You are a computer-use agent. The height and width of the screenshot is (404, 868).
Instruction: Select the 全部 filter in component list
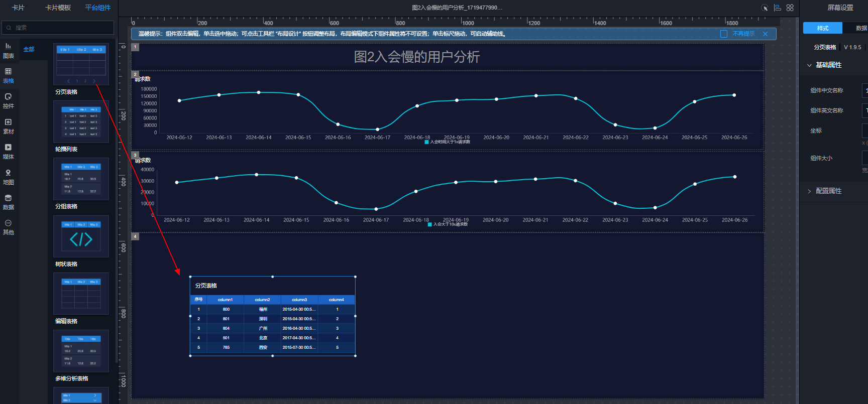click(29, 49)
